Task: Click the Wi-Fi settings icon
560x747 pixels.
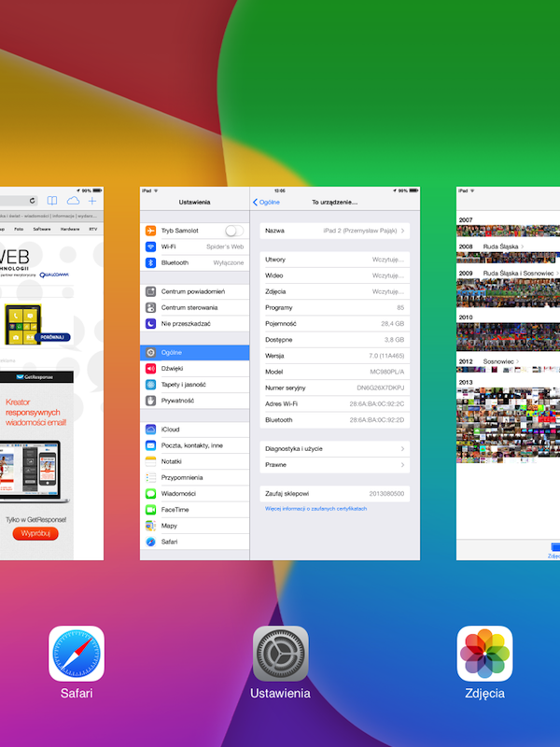Action: (150, 247)
